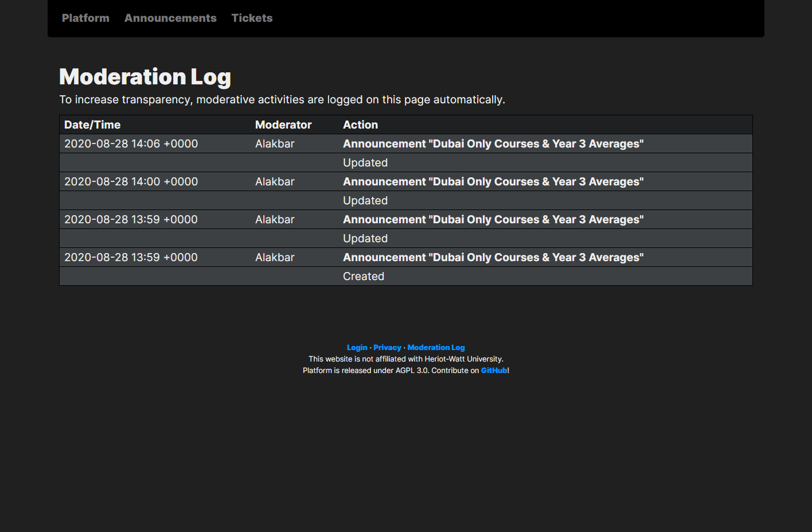Select the Moderator column header

click(283, 125)
